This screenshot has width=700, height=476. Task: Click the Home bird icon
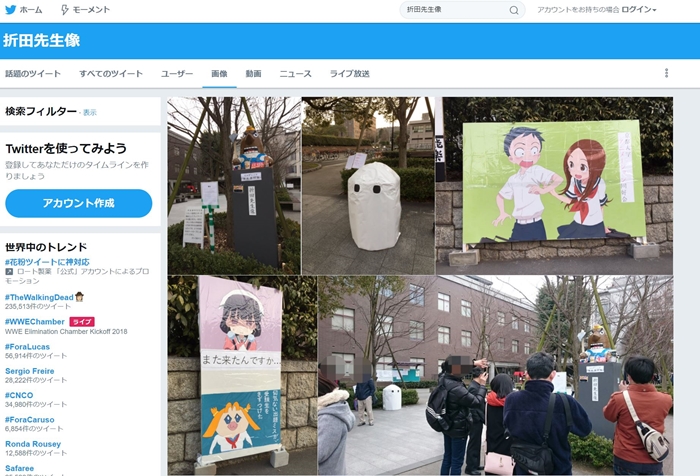pyautogui.click(x=11, y=10)
